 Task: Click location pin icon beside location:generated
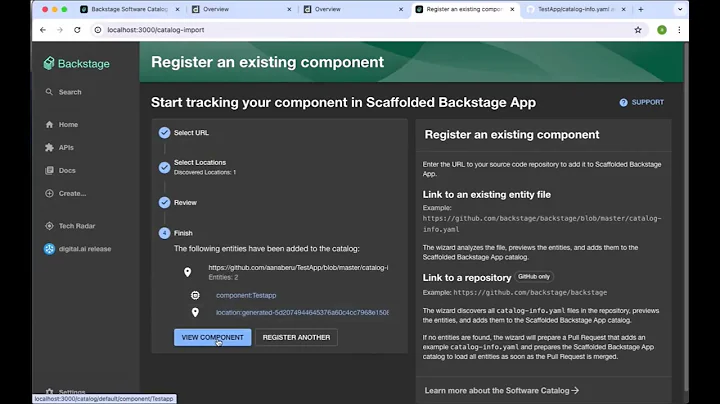coord(195,312)
